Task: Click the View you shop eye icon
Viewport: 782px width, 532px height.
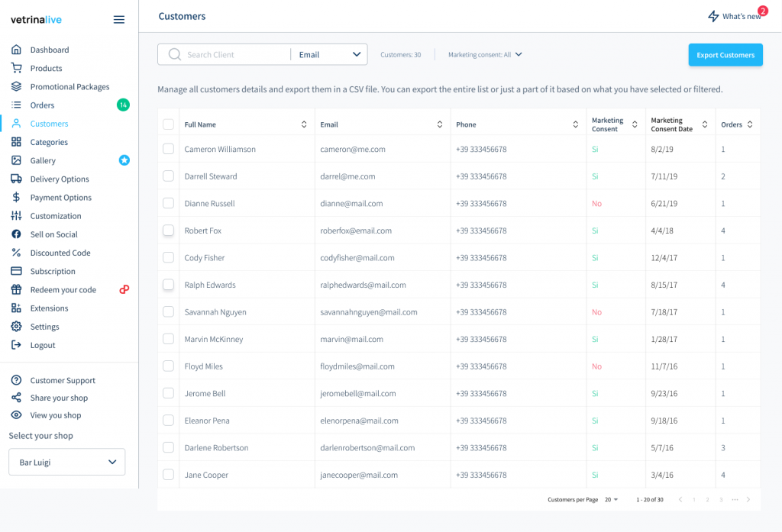Action: 17,414
